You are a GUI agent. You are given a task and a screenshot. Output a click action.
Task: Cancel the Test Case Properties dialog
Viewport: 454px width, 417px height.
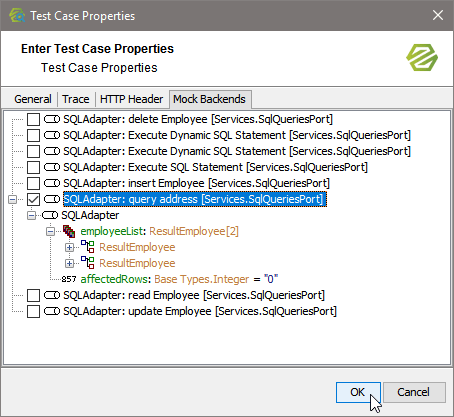(414, 392)
